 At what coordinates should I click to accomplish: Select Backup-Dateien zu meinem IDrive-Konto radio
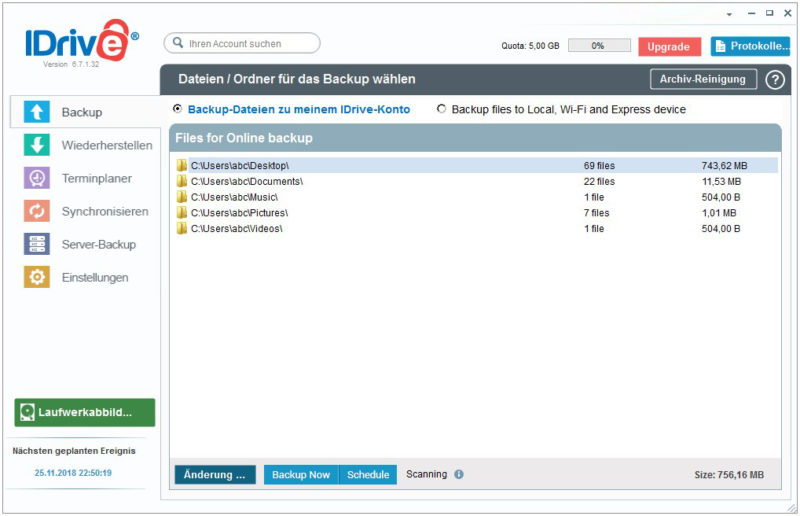(x=177, y=109)
